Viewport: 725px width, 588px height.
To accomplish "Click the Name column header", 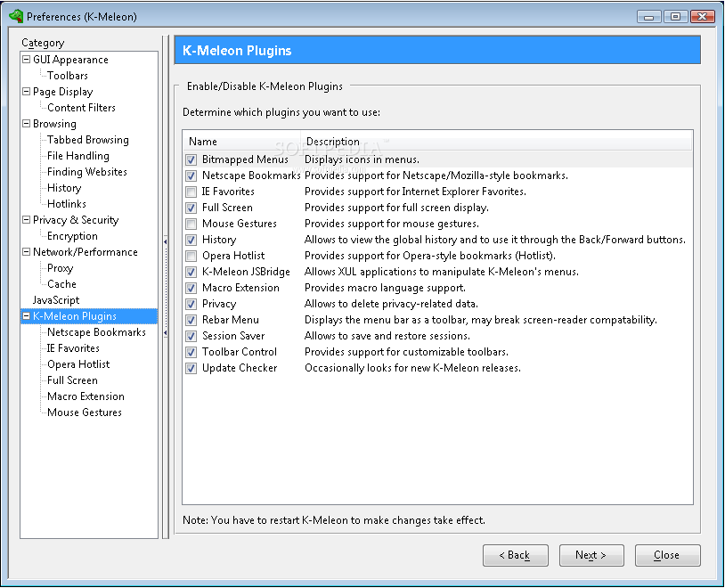I will (241, 141).
